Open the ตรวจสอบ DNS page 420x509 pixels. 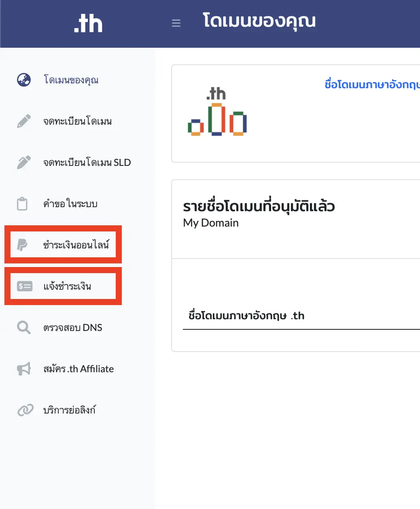73,327
